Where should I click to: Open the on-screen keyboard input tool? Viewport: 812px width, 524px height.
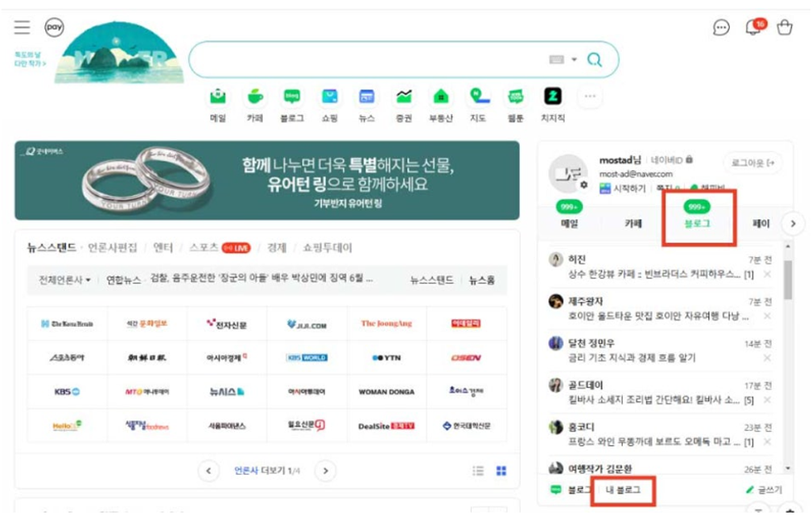click(x=556, y=60)
